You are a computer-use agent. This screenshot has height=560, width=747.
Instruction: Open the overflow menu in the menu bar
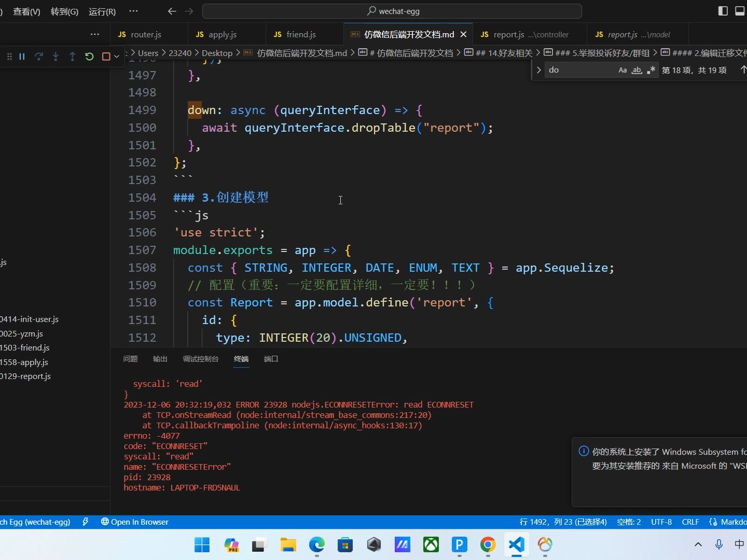coord(133,11)
